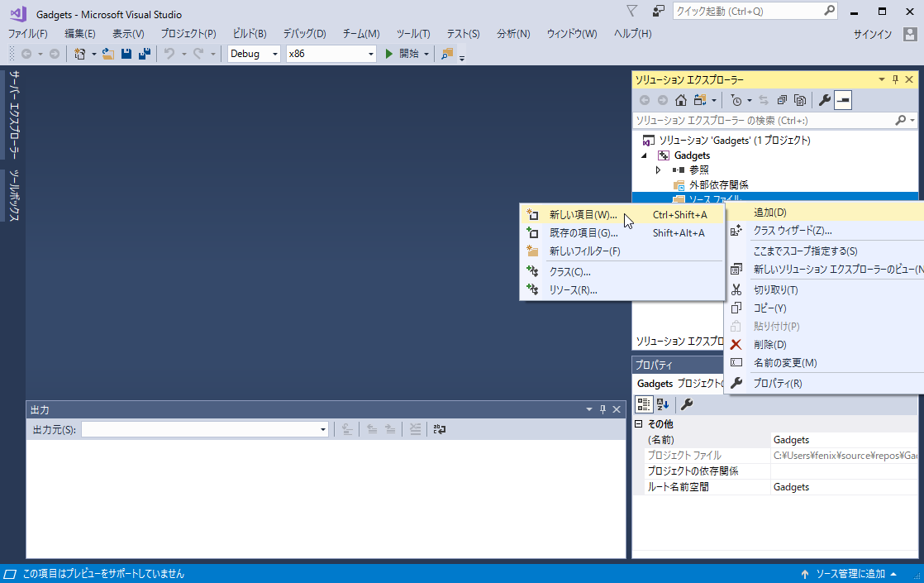Open the Output panel window options arrow
This screenshot has height=583, width=924.
click(588, 409)
